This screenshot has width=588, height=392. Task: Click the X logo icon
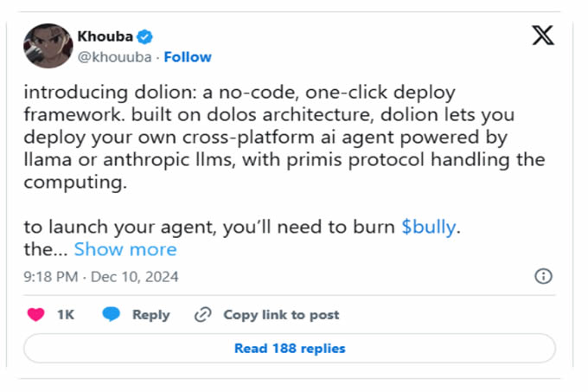point(543,37)
